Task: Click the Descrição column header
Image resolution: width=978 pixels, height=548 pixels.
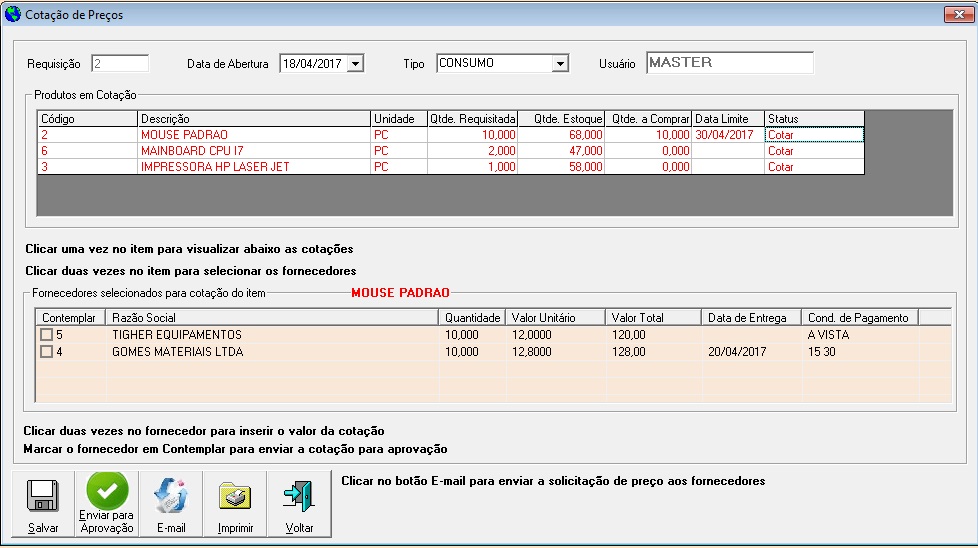Action: coord(254,119)
